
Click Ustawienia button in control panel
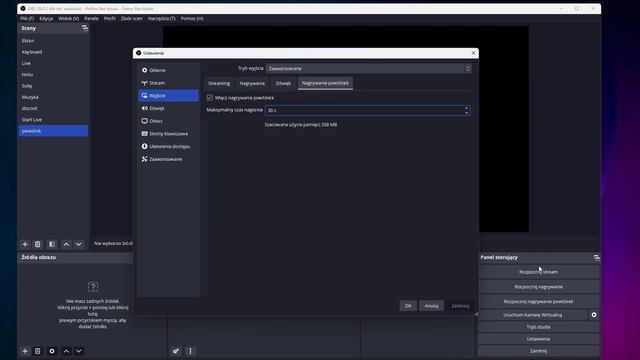pyautogui.click(x=538, y=339)
